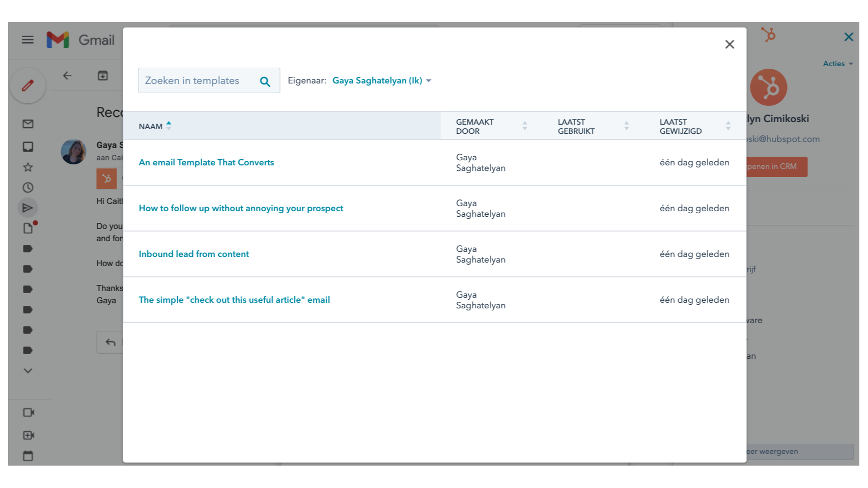Click the first label tag icon in sidebar

point(28,248)
